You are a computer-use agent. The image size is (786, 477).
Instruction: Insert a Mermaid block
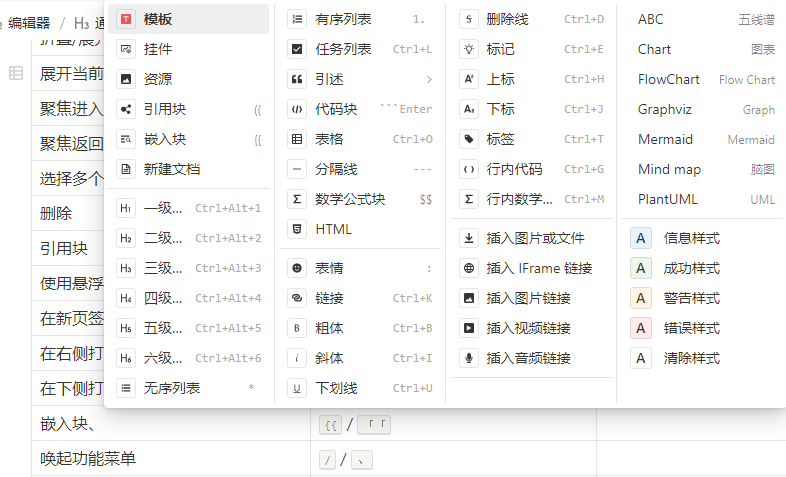[704, 139]
